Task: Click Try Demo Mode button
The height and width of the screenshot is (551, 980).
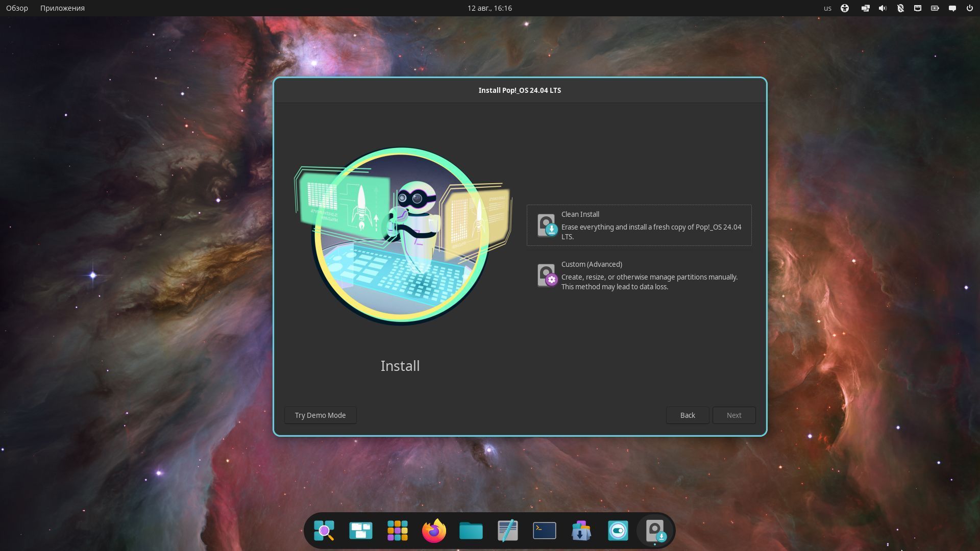Action: pos(320,415)
